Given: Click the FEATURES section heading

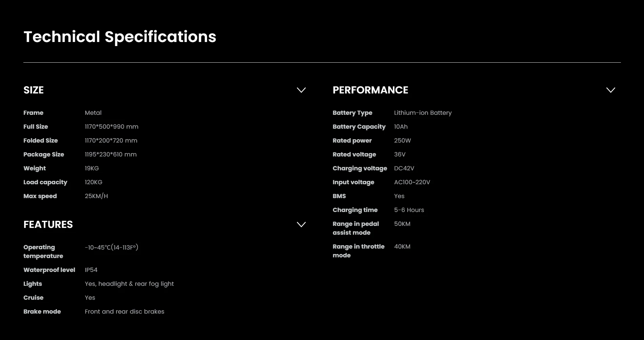Looking at the screenshot, I should (48, 225).
